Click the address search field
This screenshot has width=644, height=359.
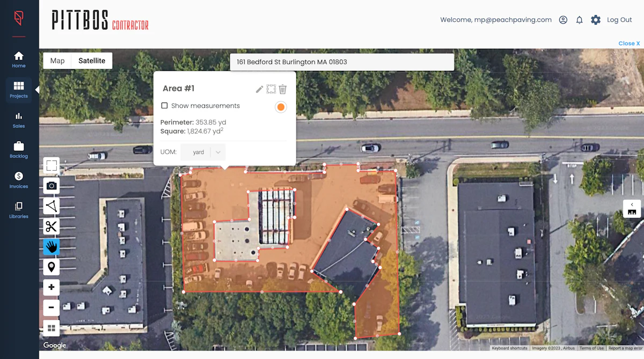point(342,62)
